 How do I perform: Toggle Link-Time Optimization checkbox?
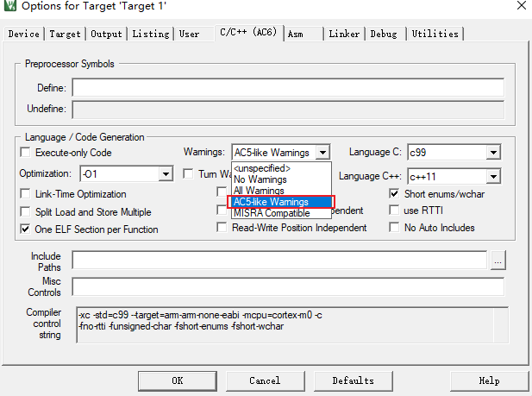click(x=27, y=194)
